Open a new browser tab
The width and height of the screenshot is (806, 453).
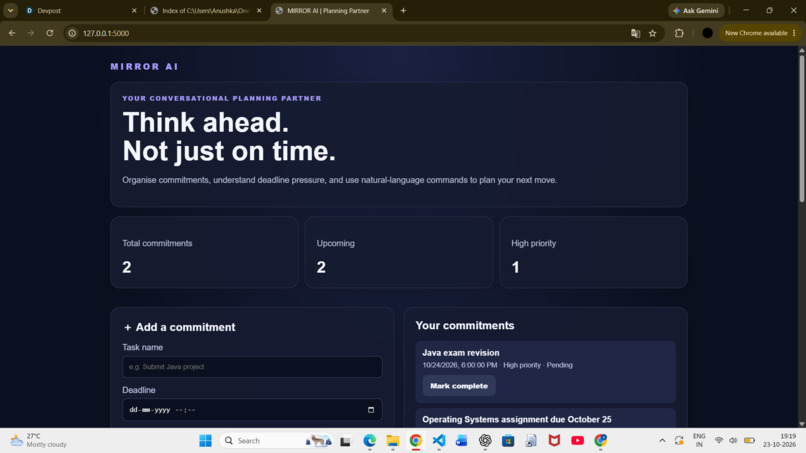tap(404, 10)
